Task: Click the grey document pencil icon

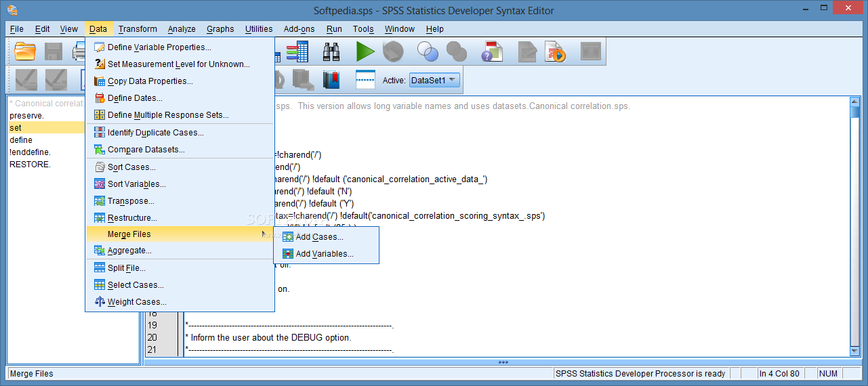Action: 528,51
